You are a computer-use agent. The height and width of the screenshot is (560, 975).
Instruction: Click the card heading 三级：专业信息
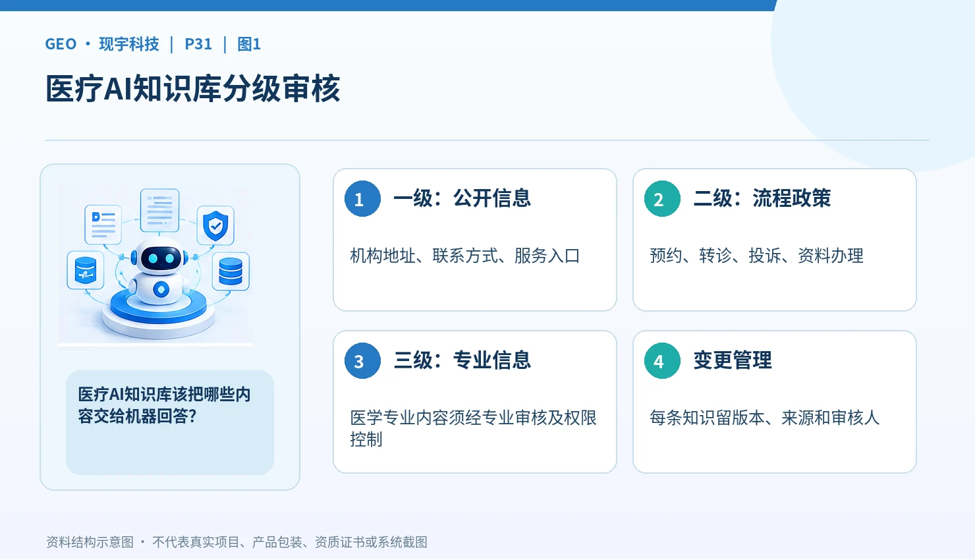pyautogui.click(x=462, y=360)
